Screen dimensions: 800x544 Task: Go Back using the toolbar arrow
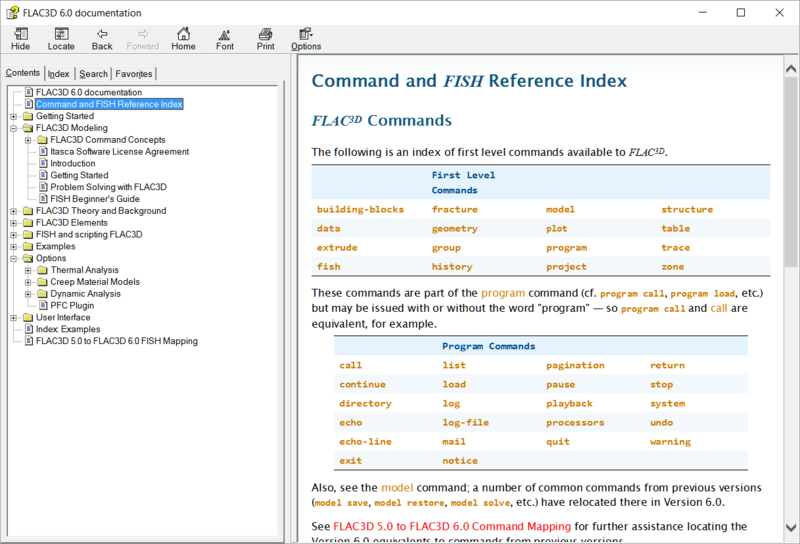102,34
